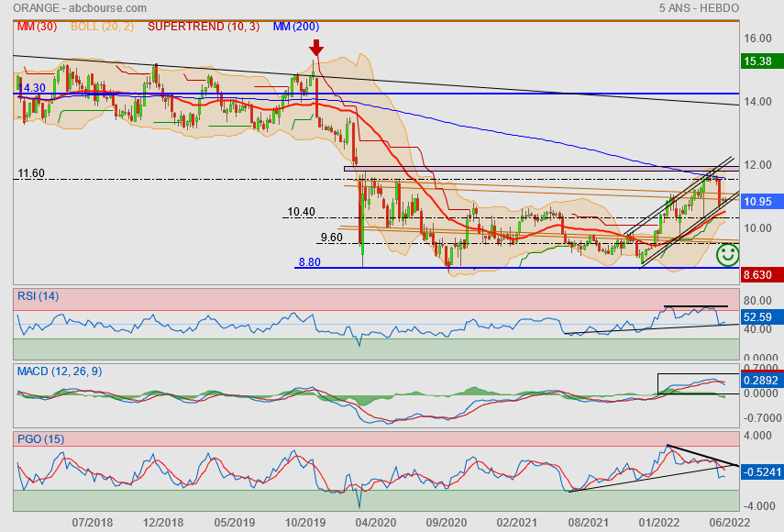The width and height of the screenshot is (784, 532).
Task: Select the MM (200) indicator legend
Action: [296, 27]
